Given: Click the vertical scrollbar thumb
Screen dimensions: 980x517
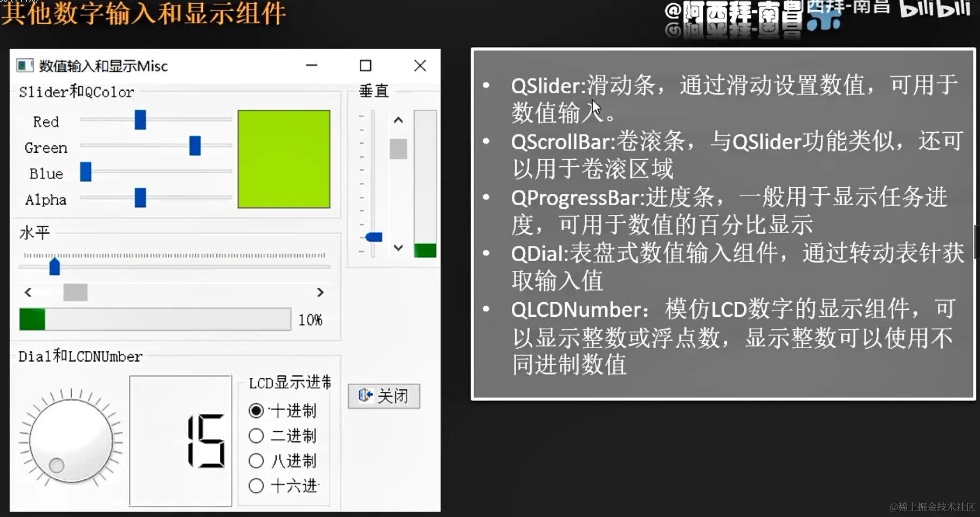Looking at the screenshot, I should 398,149.
